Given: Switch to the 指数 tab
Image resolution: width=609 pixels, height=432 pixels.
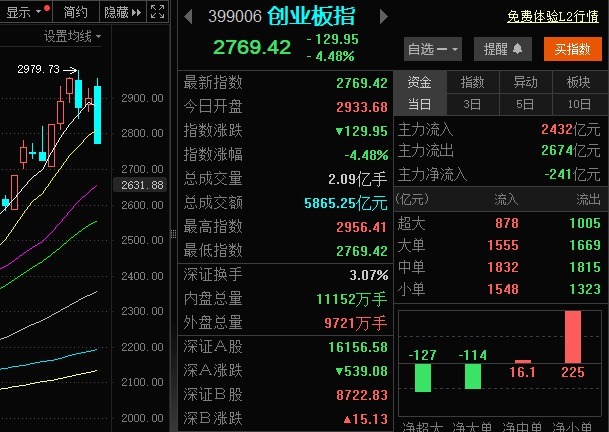Looking at the screenshot, I should pyautogui.click(x=472, y=82).
